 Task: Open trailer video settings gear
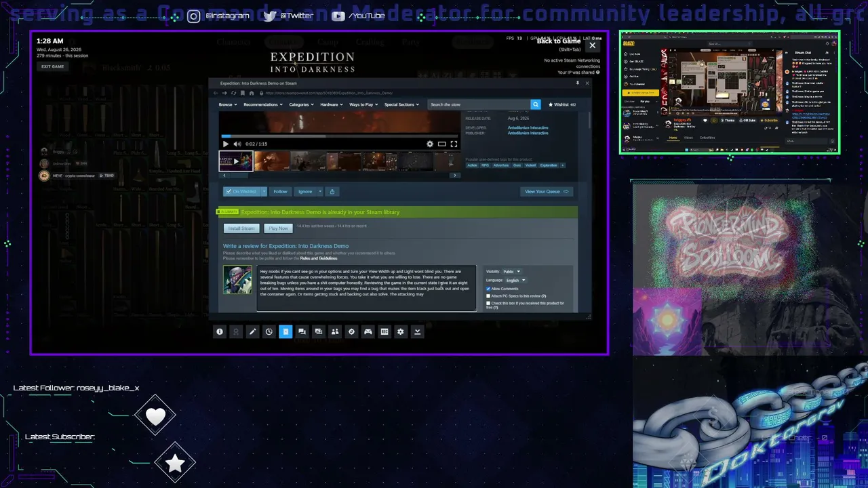point(430,144)
